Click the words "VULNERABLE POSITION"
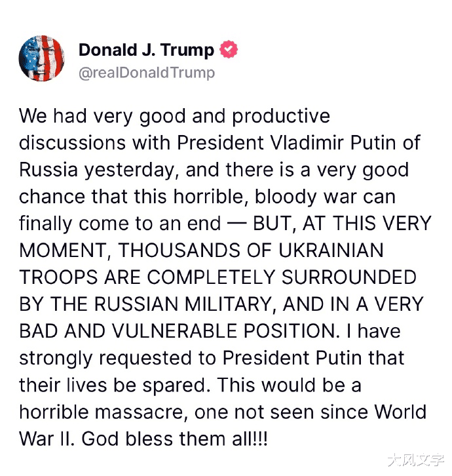452x476 pixels. (226, 331)
